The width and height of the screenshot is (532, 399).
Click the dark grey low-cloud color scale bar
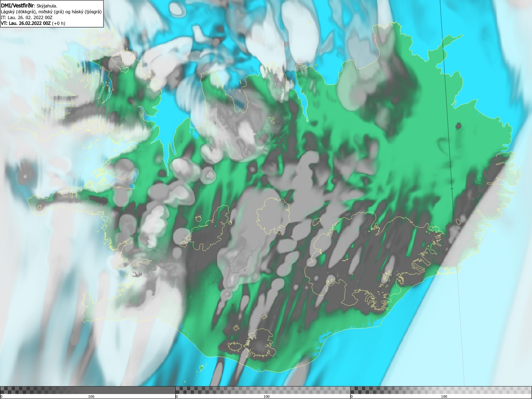[88, 390]
